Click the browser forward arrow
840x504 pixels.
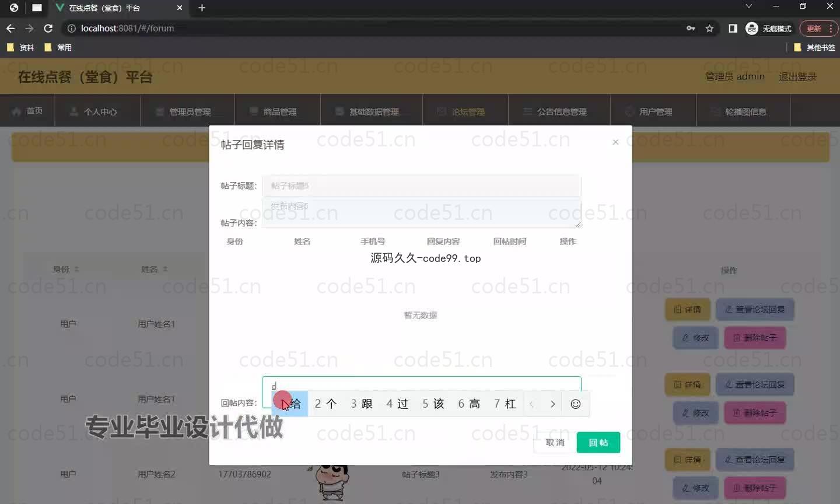pyautogui.click(x=29, y=28)
